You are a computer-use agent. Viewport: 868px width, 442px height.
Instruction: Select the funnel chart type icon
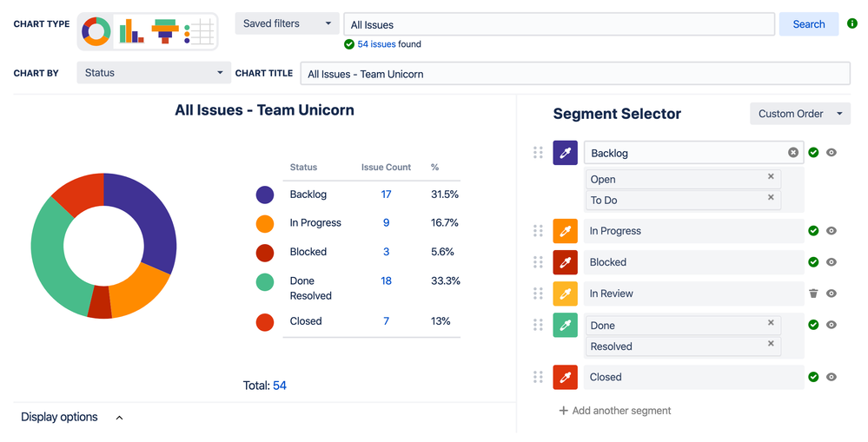point(165,31)
